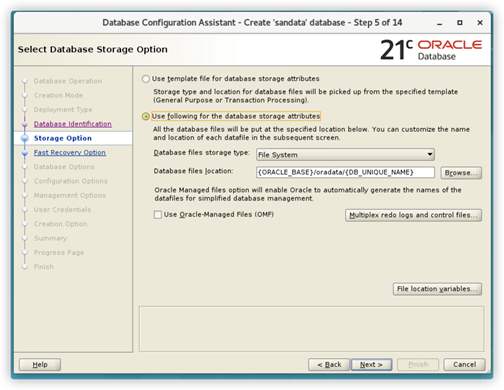Click the grayed Creation Mode step
504x390 pixels.
tap(58, 95)
